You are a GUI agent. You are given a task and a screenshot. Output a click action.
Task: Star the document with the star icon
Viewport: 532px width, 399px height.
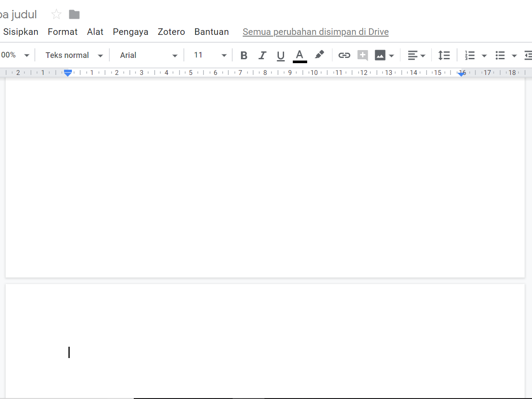coord(56,14)
